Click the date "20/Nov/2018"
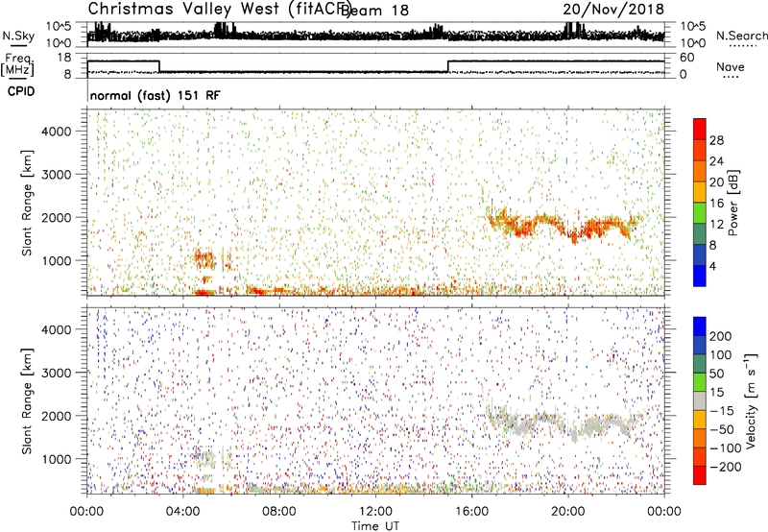Viewport: 768px width, 532px height. coord(613,9)
